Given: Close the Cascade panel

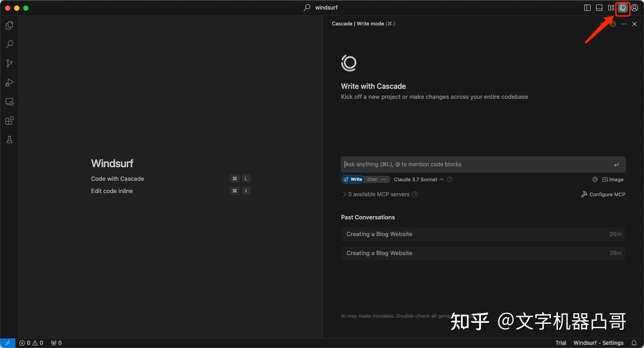Looking at the screenshot, I should pyautogui.click(x=634, y=24).
